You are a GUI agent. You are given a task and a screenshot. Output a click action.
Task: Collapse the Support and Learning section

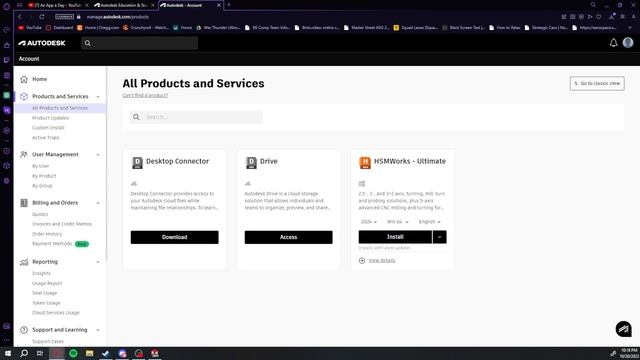[x=98, y=330]
